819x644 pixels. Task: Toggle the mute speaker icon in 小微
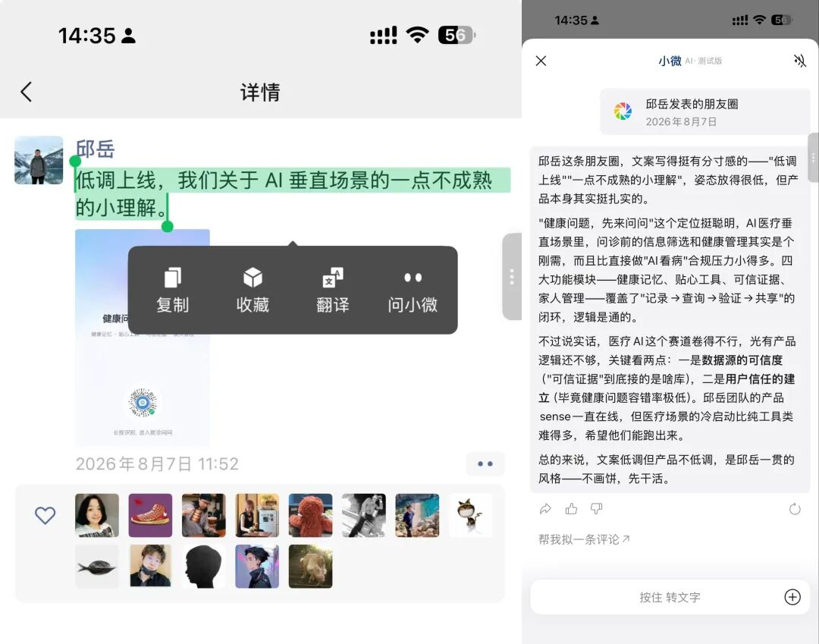point(800,61)
